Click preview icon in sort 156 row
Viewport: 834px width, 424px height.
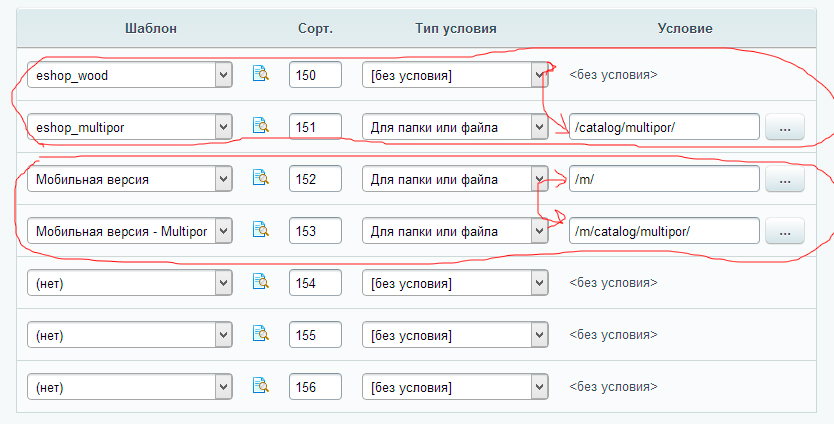tap(261, 387)
